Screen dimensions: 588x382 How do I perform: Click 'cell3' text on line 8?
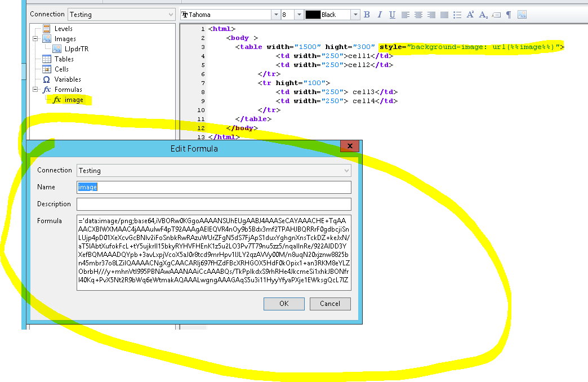coord(364,92)
